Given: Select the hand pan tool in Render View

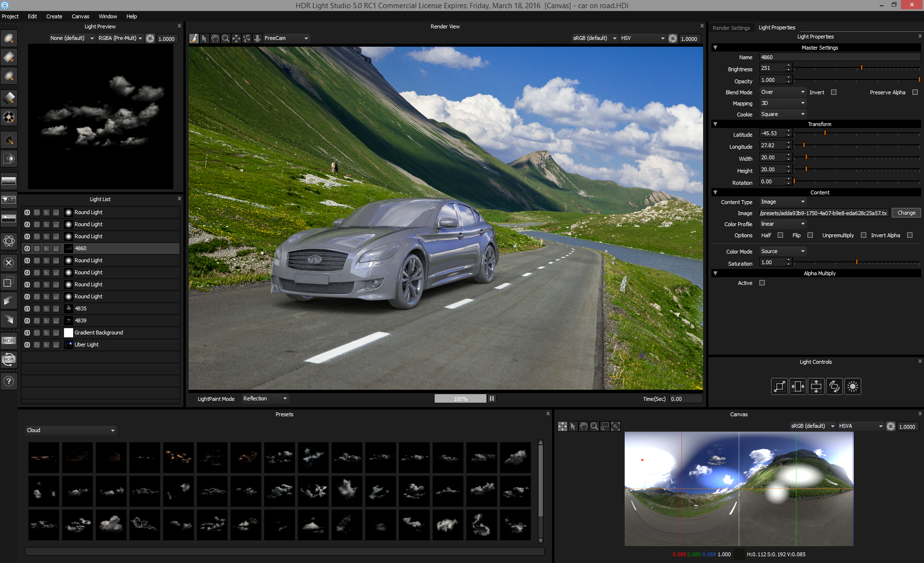Looking at the screenshot, I should pyautogui.click(x=215, y=38).
